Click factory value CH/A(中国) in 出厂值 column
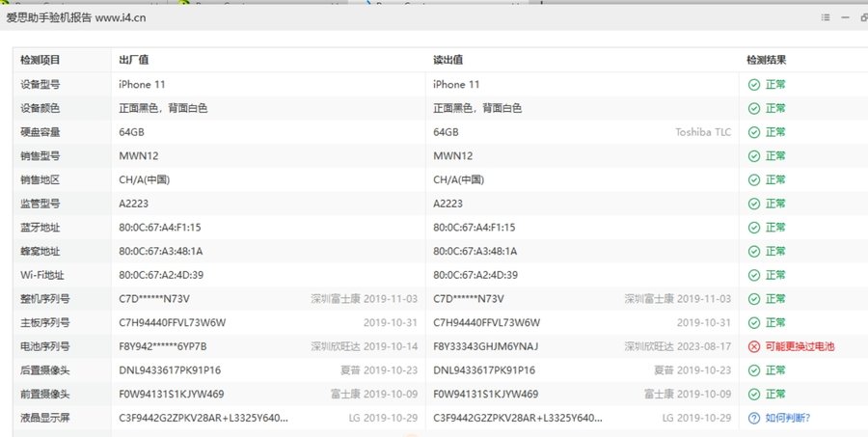The width and height of the screenshot is (868, 437). (145, 180)
